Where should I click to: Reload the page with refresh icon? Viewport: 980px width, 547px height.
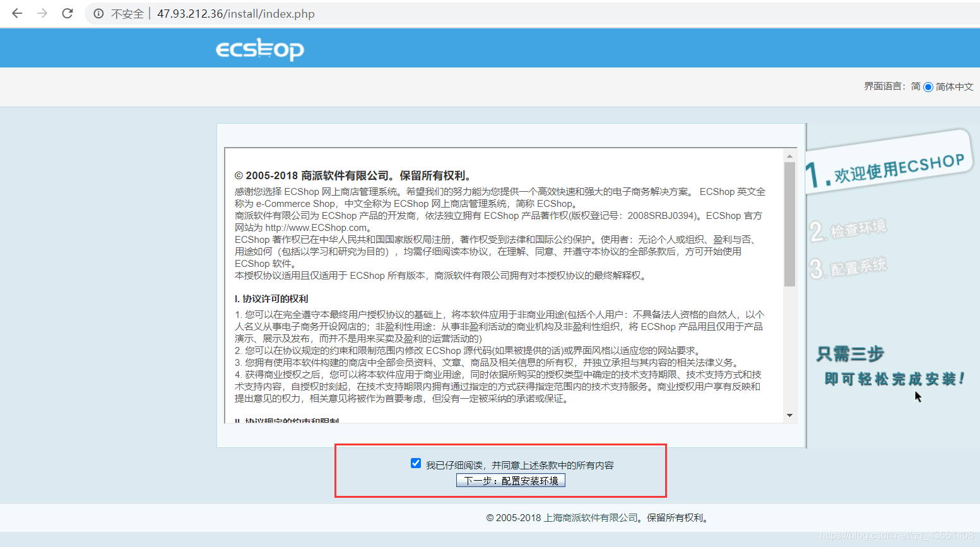click(x=68, y=13)
